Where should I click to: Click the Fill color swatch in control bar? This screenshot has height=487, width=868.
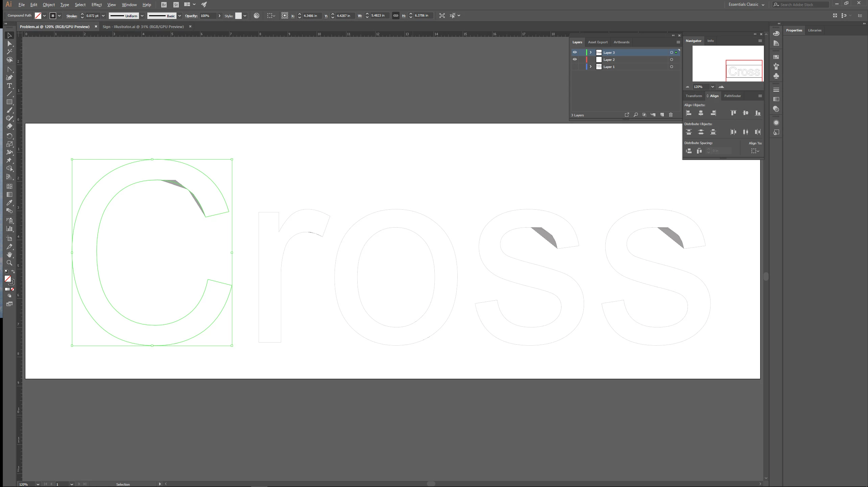click(38, 16)
